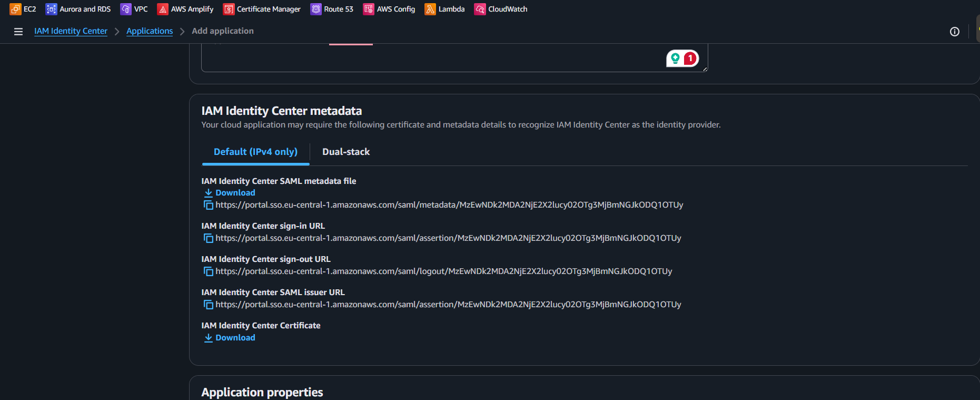Click the grammar extension badge in the text area
Viewport: 980px width, 400px height.
(x=682, y=58)
